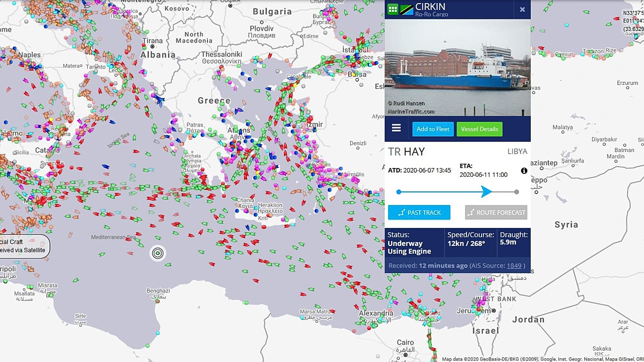Click the Draught value 5.9m
644x362 pixels.
508,242
